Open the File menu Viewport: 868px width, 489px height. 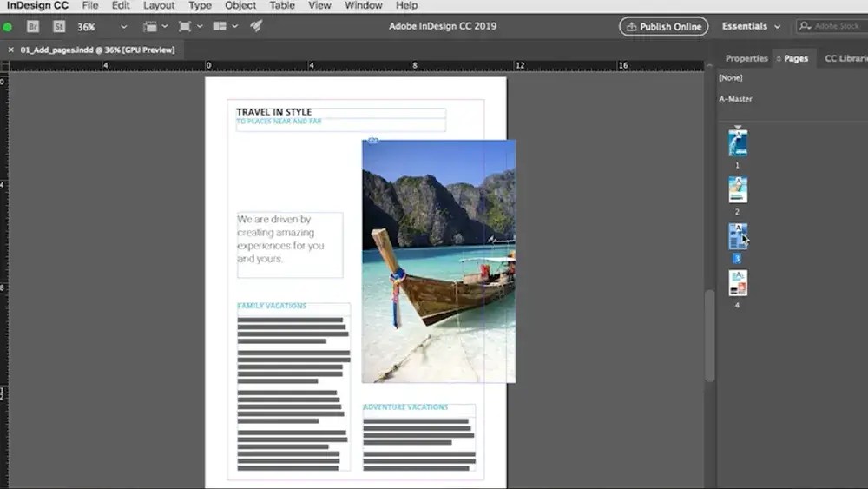(x=89, y=5)
